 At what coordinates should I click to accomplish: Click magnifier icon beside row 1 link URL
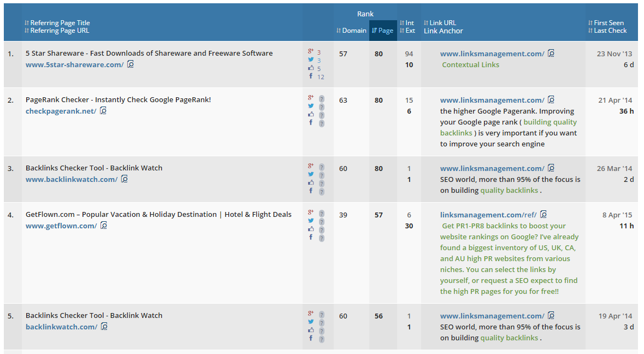[x=551, y=53]
